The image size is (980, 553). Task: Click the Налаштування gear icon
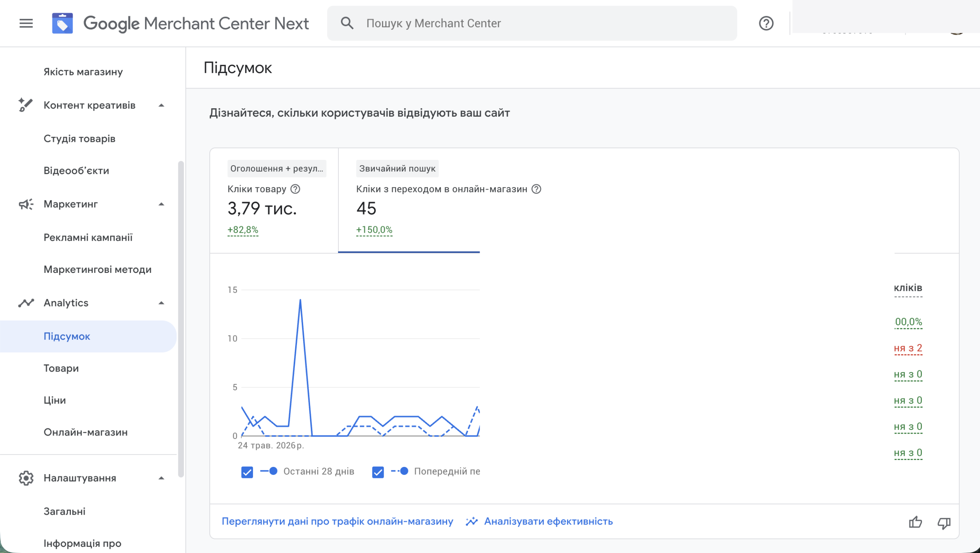[26, 478]
